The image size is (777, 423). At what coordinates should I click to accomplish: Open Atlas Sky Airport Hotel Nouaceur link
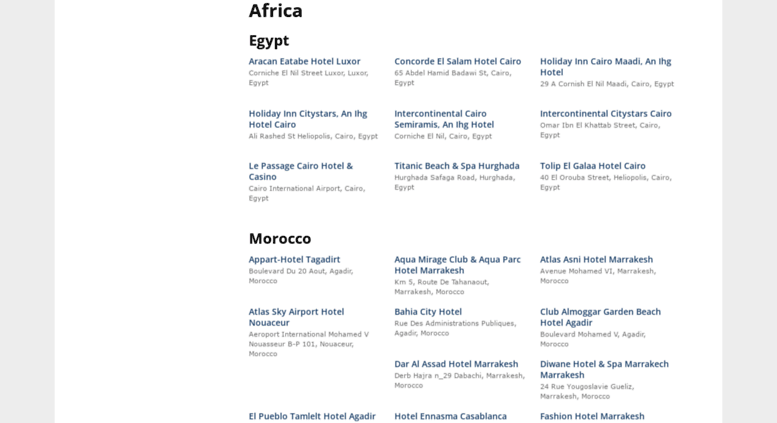click(296, 317)
